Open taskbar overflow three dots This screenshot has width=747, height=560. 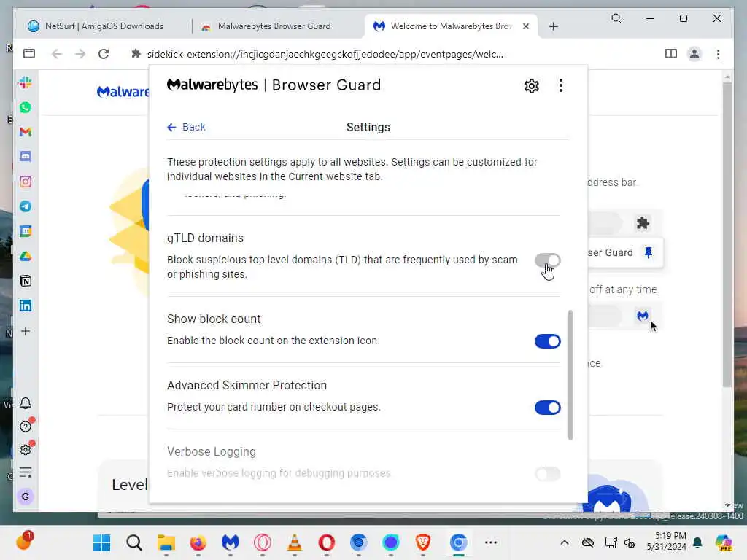click(x=491, y=542)
